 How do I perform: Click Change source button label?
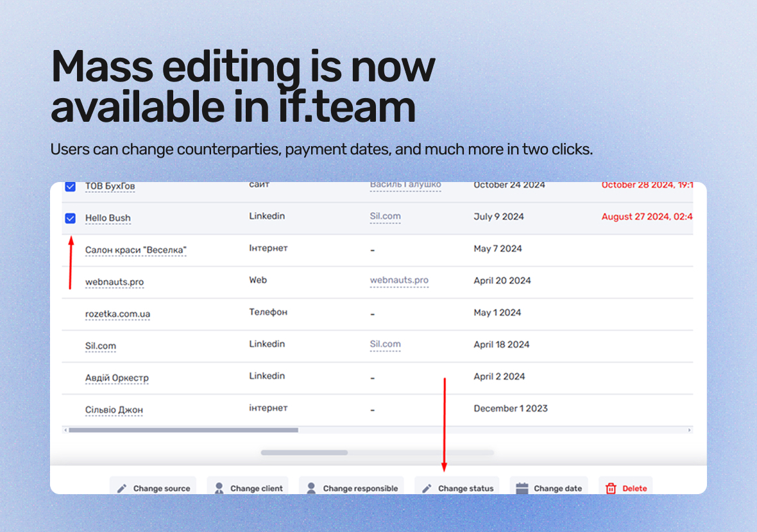pos(162,488)
